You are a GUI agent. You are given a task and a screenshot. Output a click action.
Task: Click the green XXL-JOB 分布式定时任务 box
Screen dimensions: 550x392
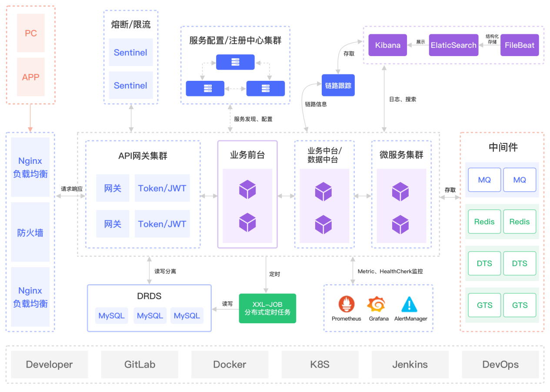(x=267, y=308)
